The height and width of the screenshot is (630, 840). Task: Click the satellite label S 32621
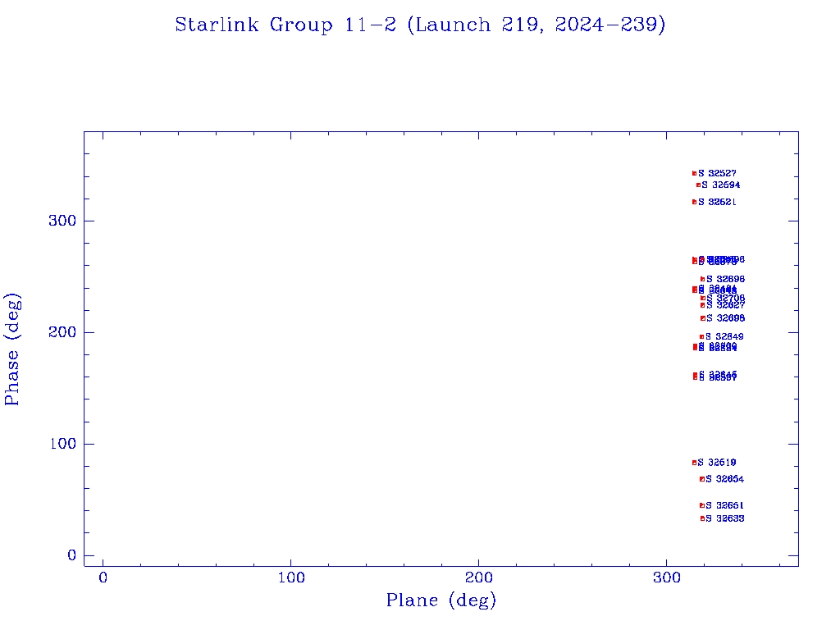pos(717,202)
